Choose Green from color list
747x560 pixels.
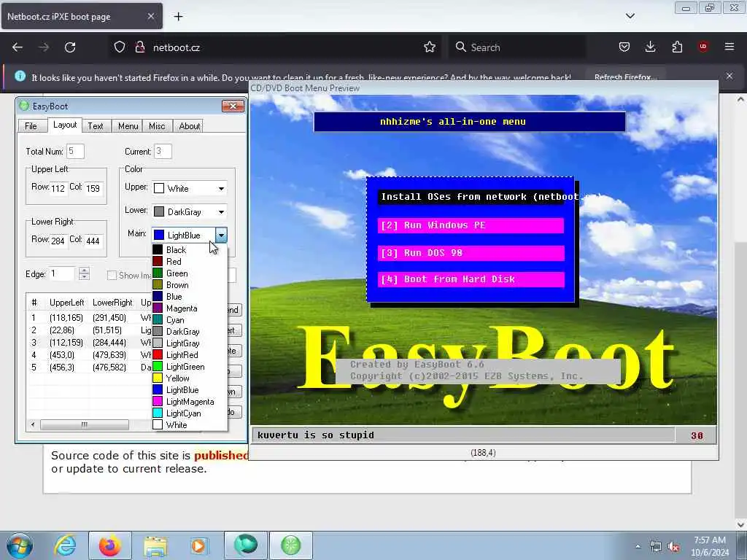click(189, 273)
